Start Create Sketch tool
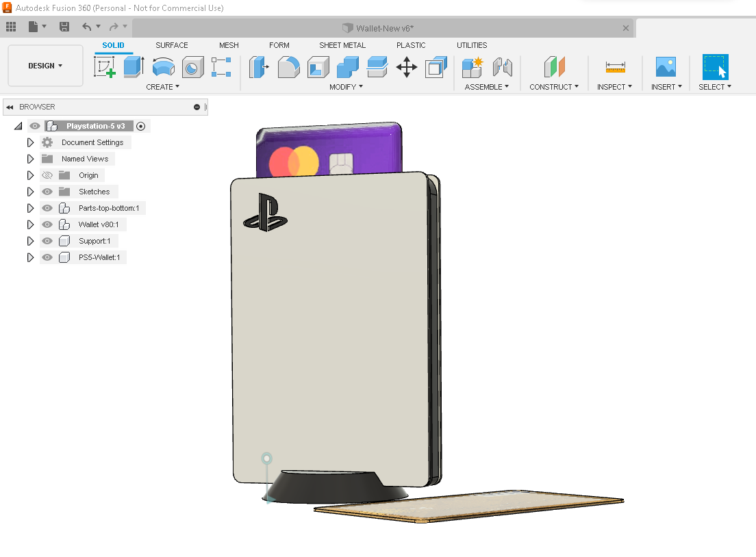 [105, 66]
